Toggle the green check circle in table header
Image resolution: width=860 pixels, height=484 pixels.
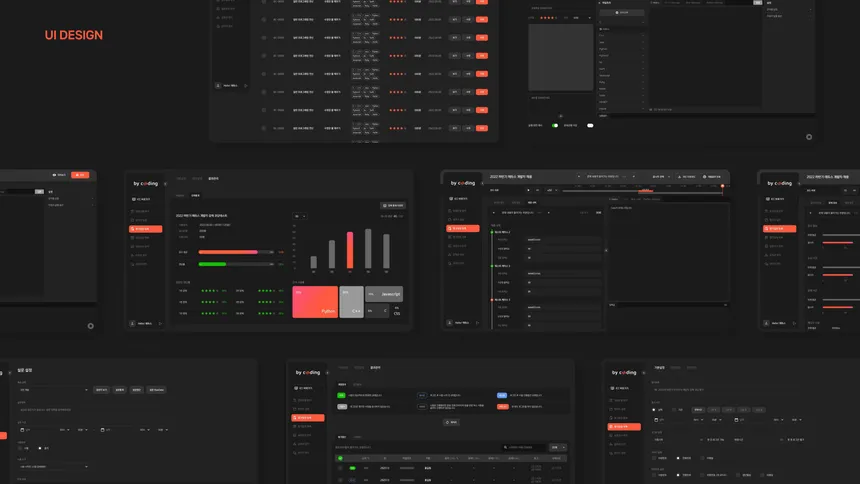341,458
